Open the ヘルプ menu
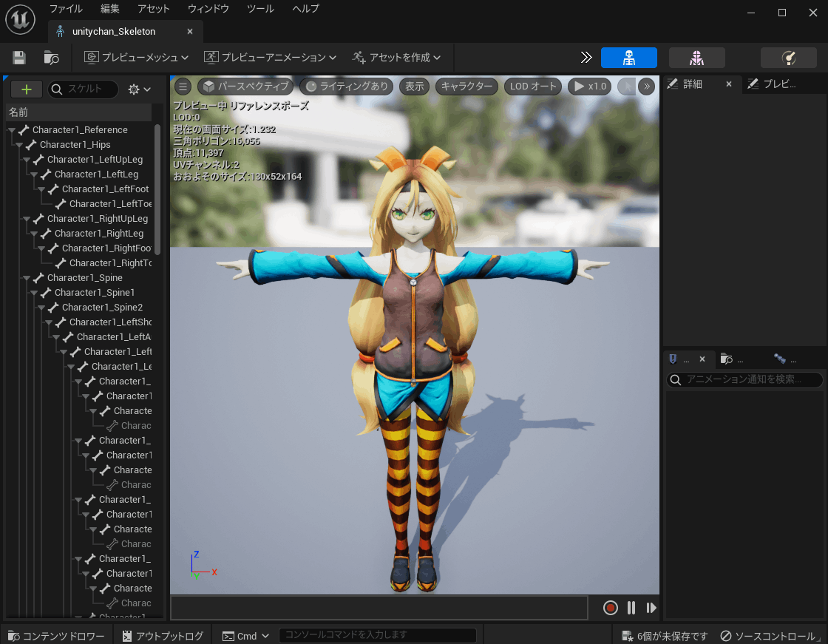Screen dimensions: 828x644 306,9
